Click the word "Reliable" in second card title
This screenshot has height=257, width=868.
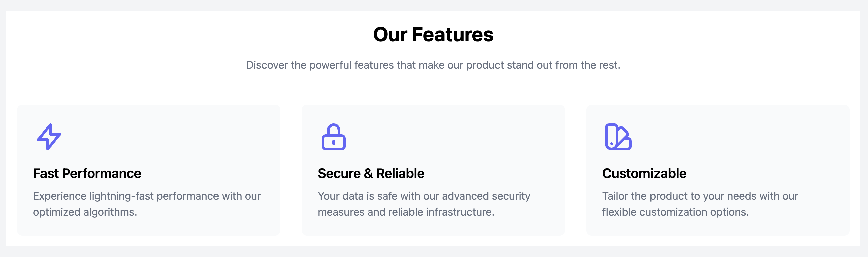pos(400,173)
